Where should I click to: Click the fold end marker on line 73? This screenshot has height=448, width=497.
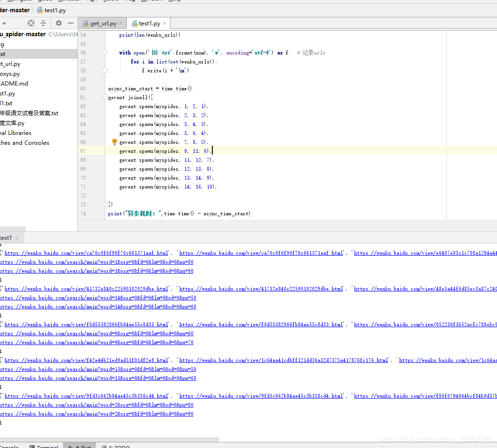pos(105,204)
